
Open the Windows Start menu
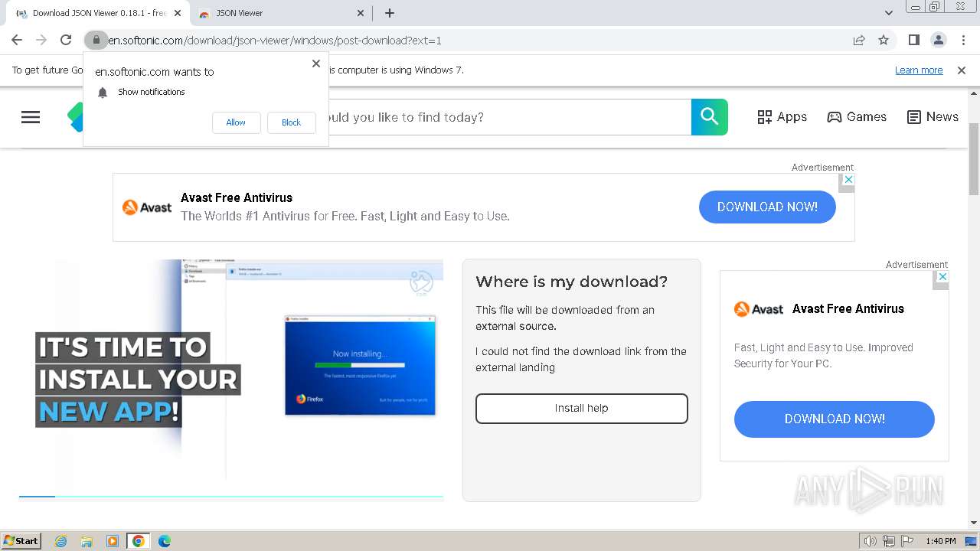click(x=21, y=541)
